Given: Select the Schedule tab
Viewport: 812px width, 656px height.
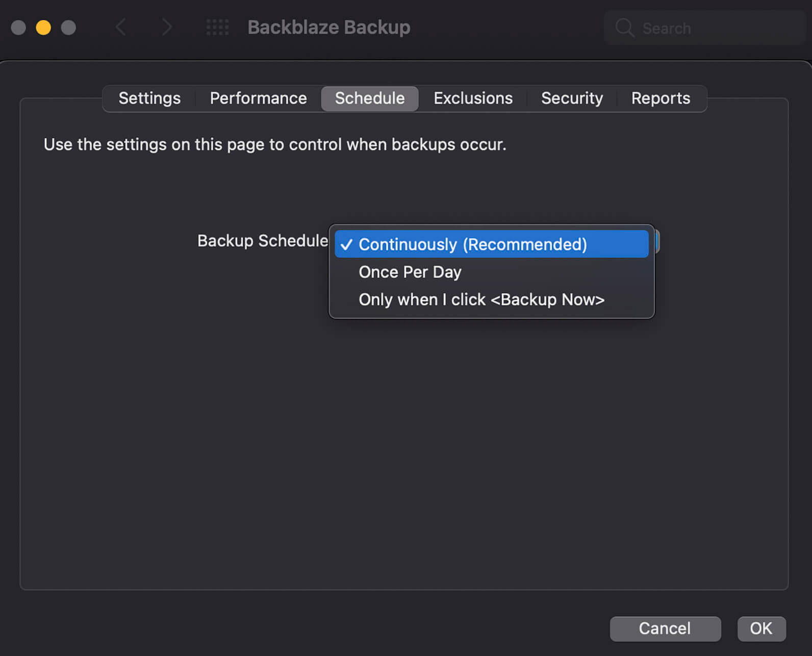Looking at the screenshot, I should tap(370, 98).
